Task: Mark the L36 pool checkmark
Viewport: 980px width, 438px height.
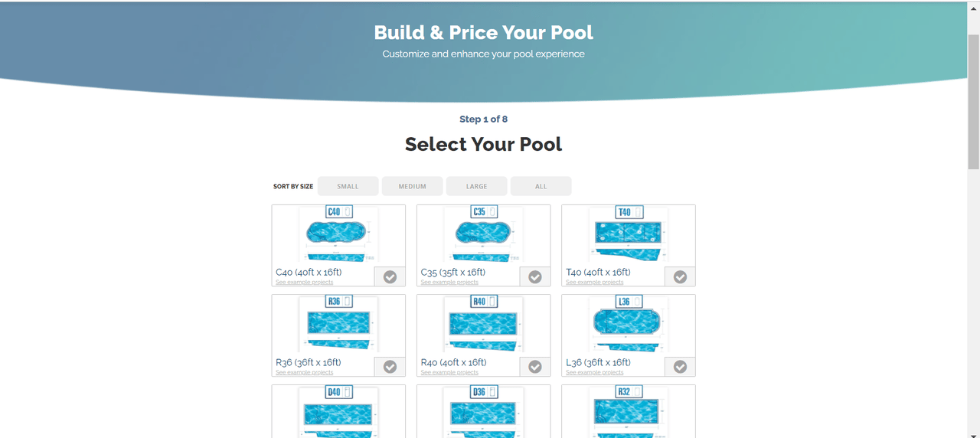Action: coord(680,367)
